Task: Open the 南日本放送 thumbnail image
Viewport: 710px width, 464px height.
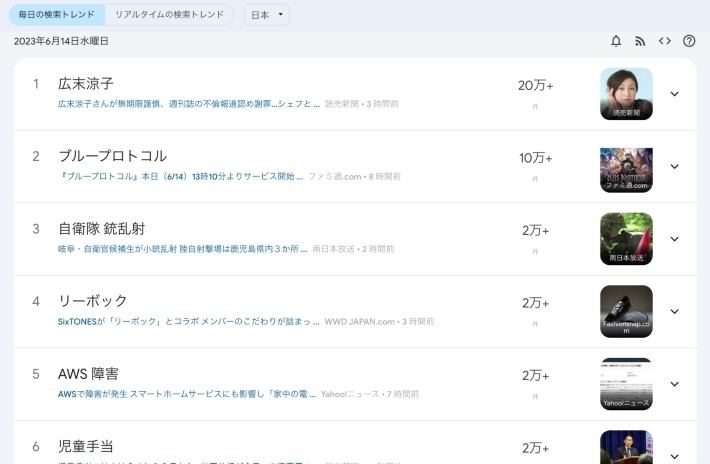Action: [x=626, y=239]
